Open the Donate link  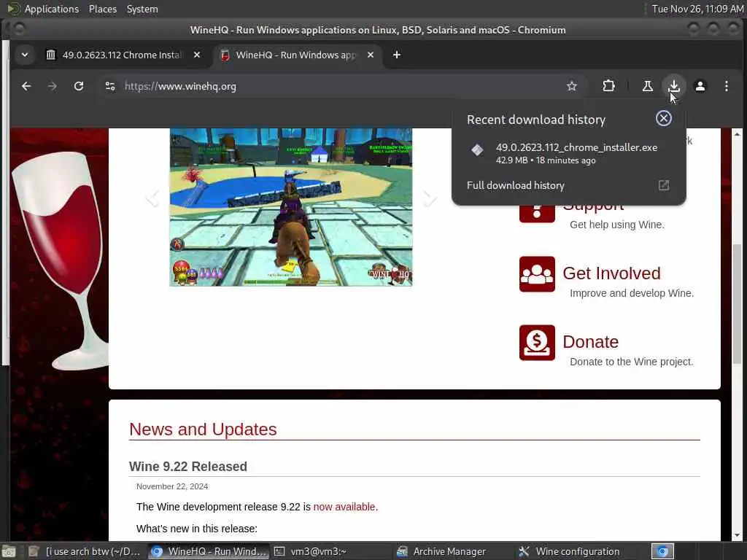coord(590,342)
